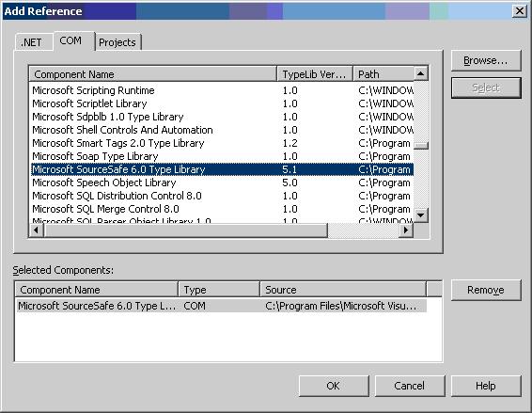Click the greyed Select button

click(486, 87)
